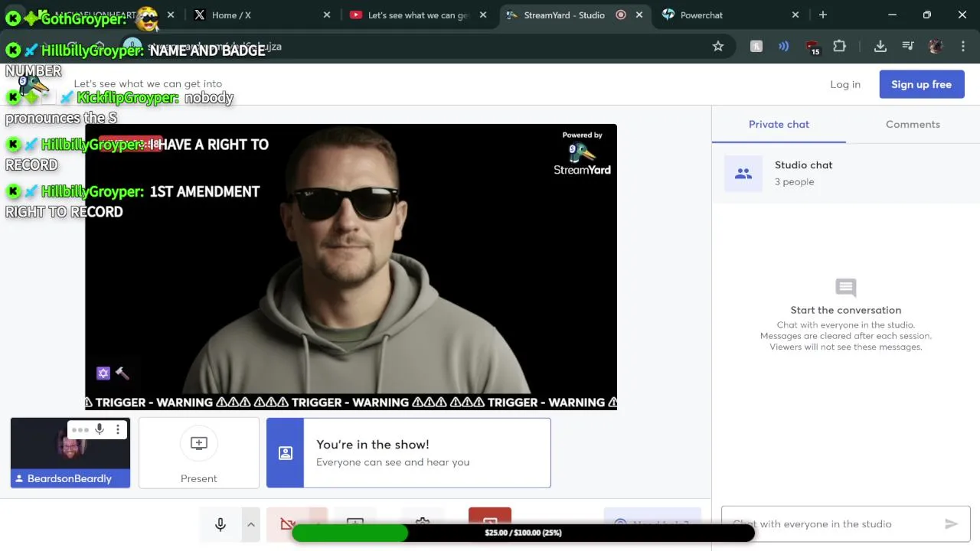Bookmark this page with star icon
The height and width of the screenshot is (551, 980).
tap(718, 46)
